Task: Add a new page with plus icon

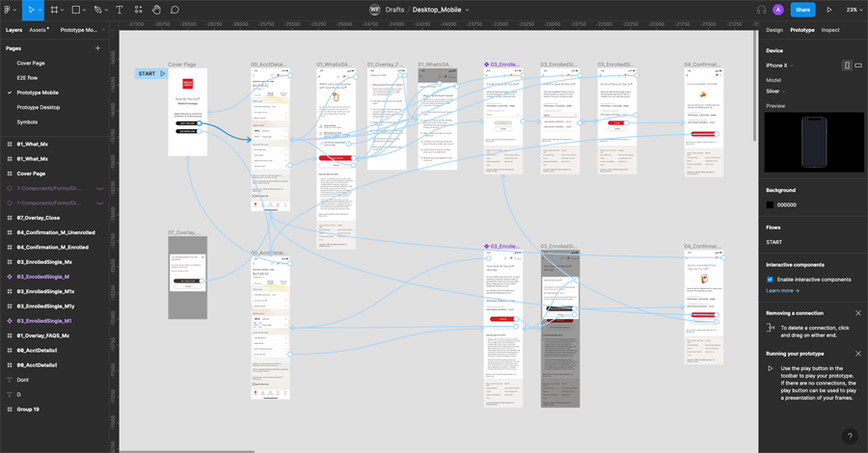Action: [97, 47]
